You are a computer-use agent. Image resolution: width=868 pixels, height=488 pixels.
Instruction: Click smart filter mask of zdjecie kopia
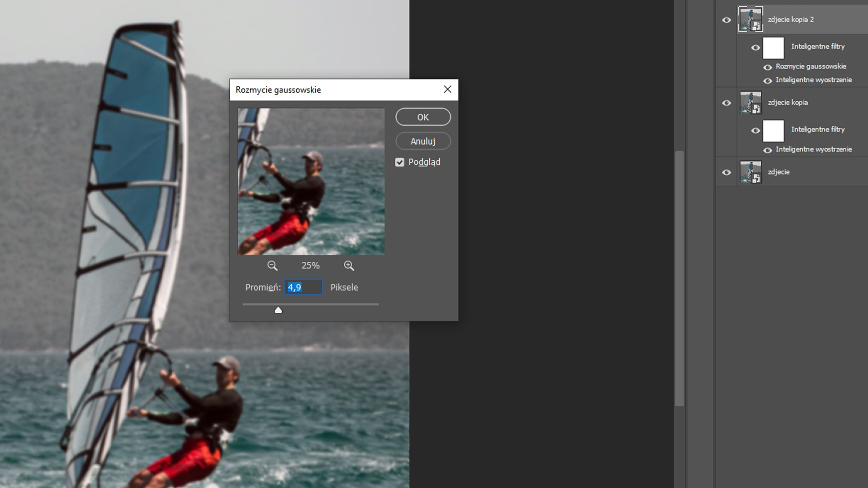coord(773,131)
